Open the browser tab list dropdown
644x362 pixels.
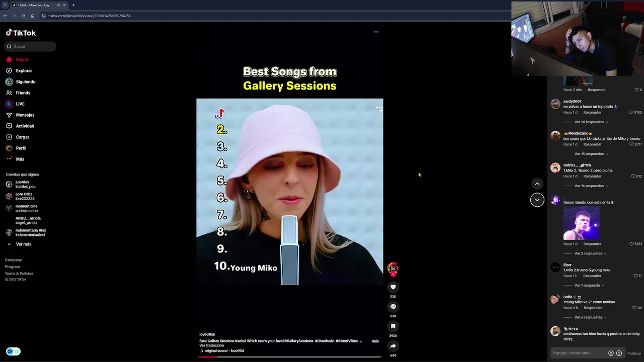5,5
